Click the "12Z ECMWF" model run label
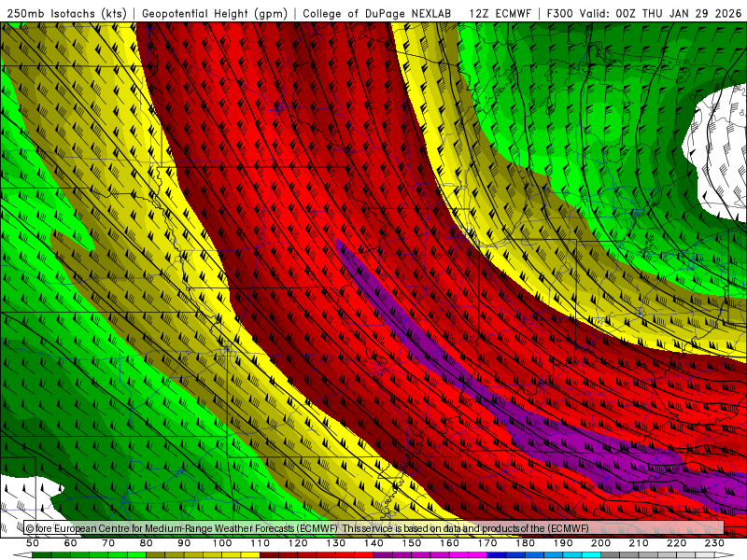 [x=502, y=13]
